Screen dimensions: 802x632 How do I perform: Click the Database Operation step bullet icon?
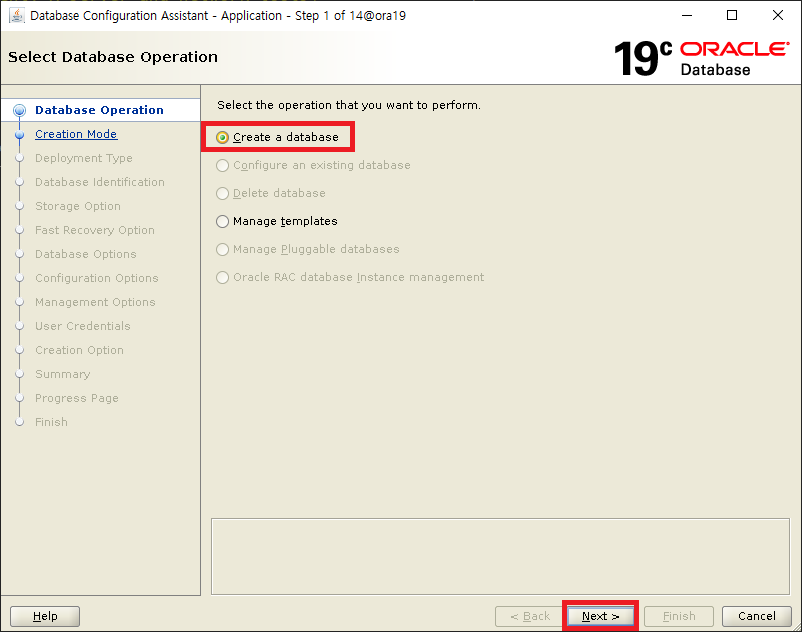click(19, 110)
